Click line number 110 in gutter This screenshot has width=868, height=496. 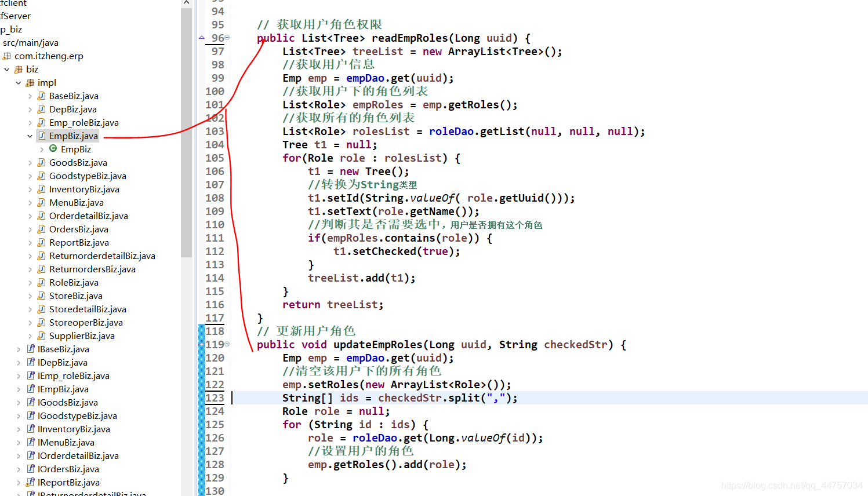[x=215, y=225]
